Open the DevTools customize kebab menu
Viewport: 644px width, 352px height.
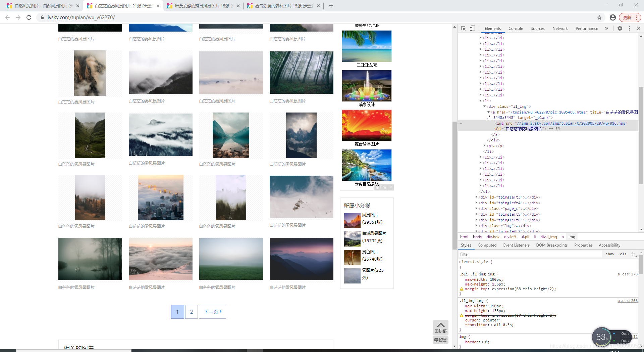(x=629, y=29)
